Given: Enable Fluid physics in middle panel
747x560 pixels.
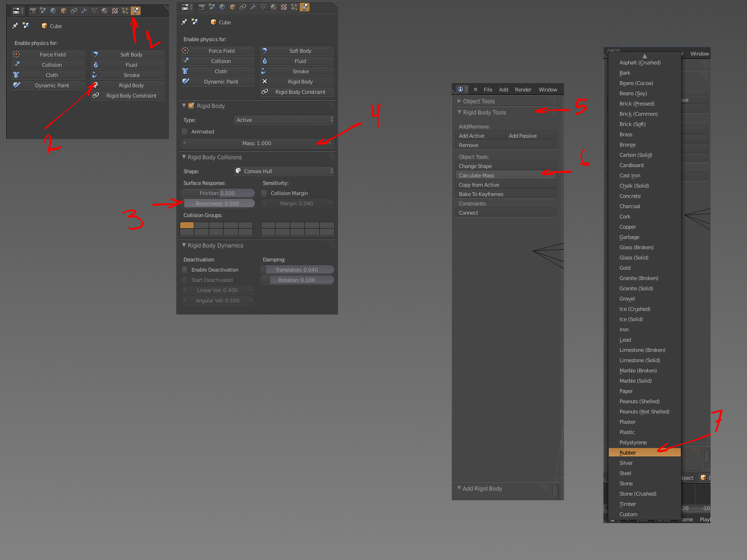Looking at the screenshot, I should click(297, 61).
